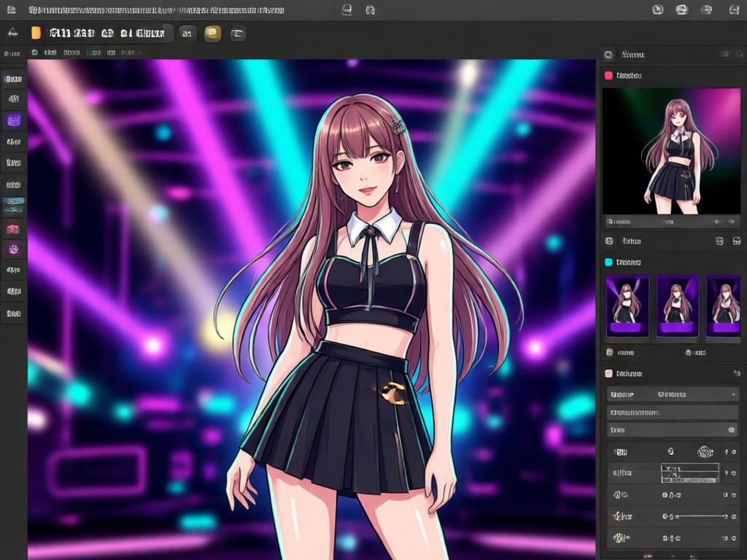The width and height of the screenshot is (747, 560).
Task: Select the middle of the three character variation thumbnails
Action: coord(678,306)
